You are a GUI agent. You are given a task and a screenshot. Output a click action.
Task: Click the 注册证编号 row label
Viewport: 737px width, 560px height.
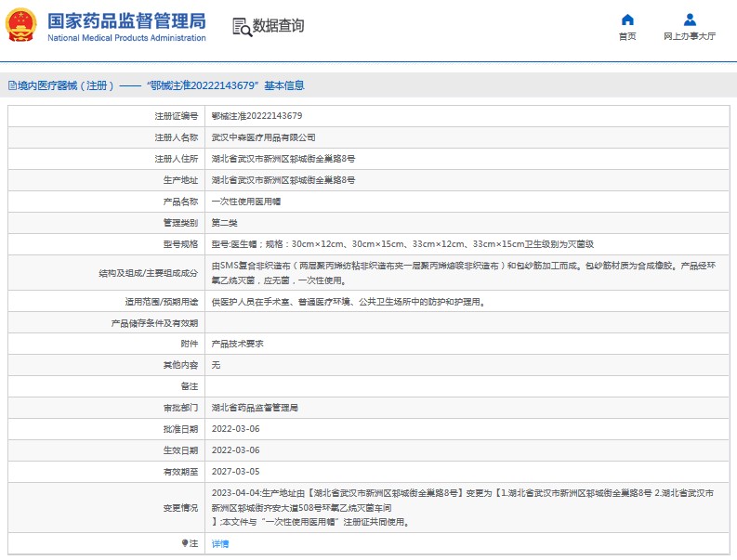pyautogui.click(x=177, y=116)
